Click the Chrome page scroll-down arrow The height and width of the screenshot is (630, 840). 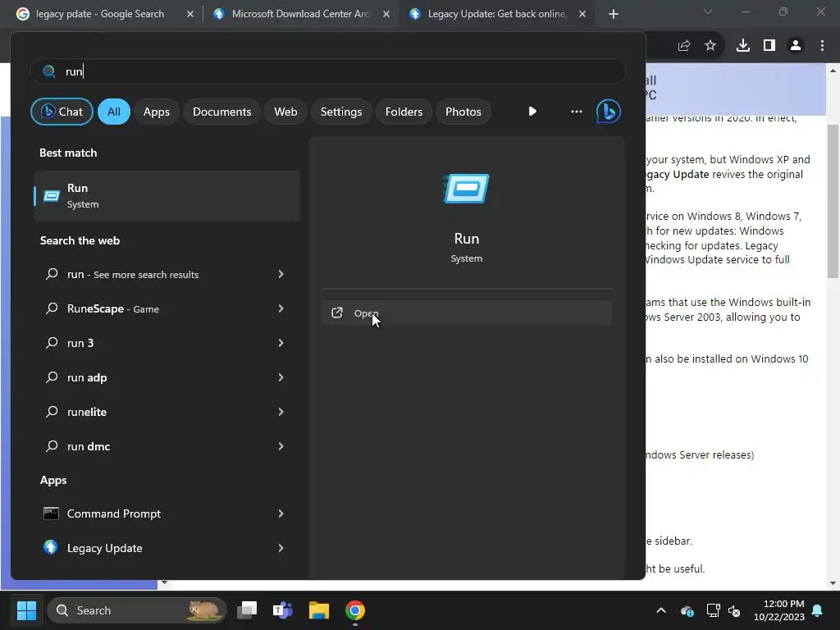tap(833, 583)
